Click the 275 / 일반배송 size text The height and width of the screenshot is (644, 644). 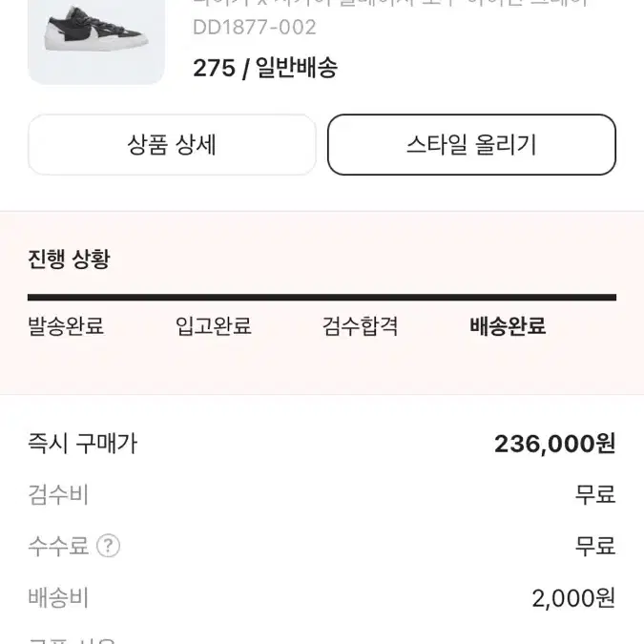point(265,68)
